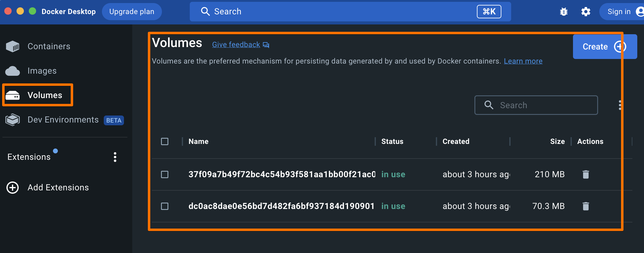Click the Give feedback link
This screenshot has height=253, width=644.
pyautogui.click(x=236, y=45)
